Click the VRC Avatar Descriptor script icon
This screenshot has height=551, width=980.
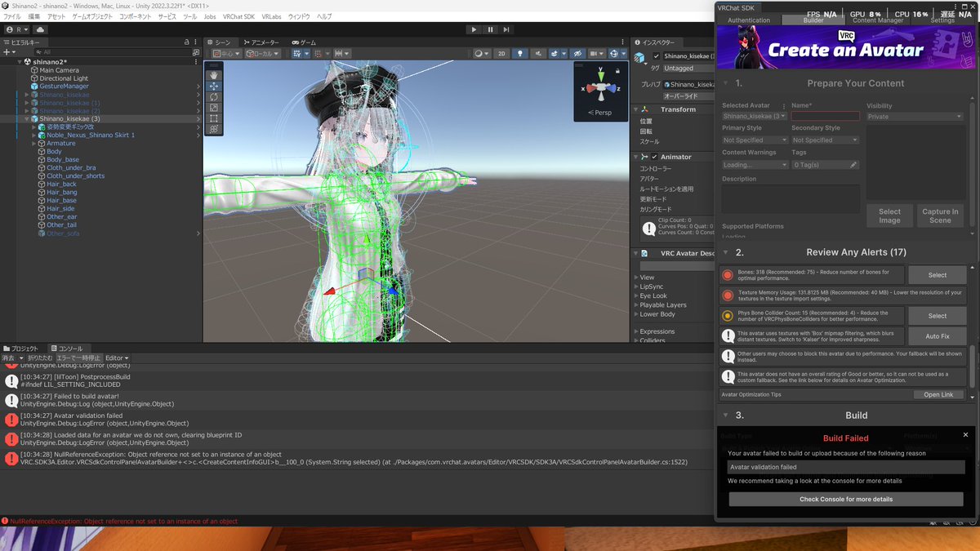pyautogui.click(x=644, y=253)
